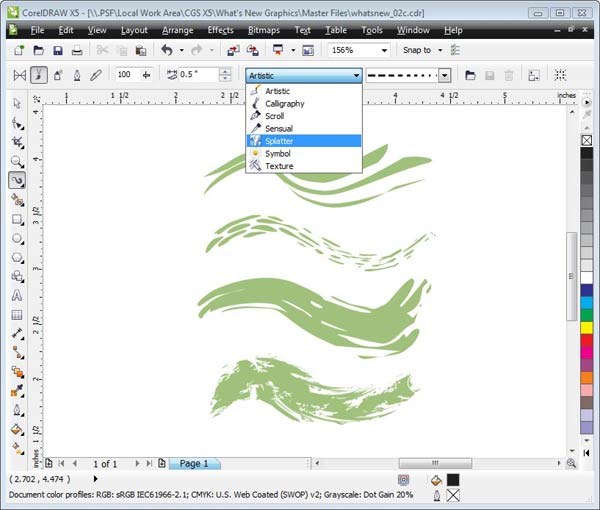Switch to the Page 1 tab
This screenshot has height=510, width=600.
(x=193, y=464)
